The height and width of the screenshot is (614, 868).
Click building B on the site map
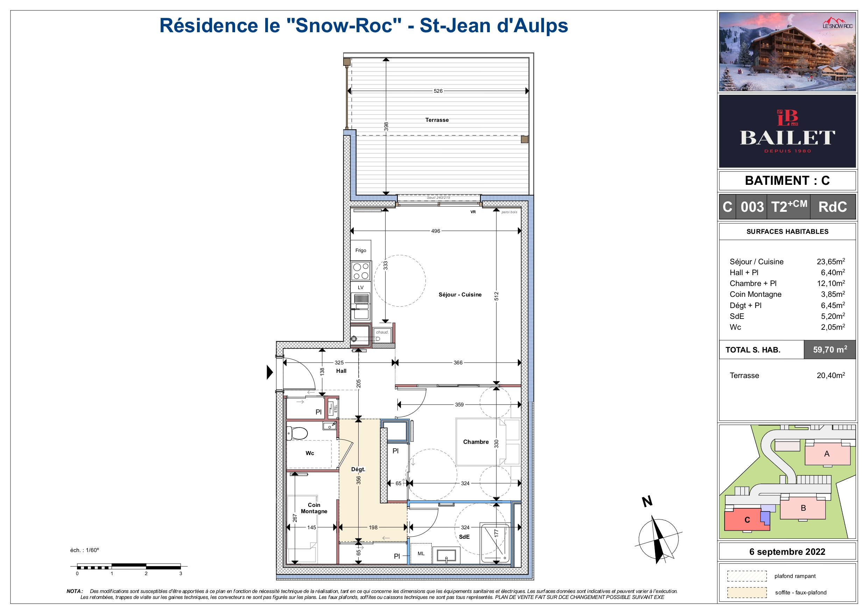click(x=803, y=508)
